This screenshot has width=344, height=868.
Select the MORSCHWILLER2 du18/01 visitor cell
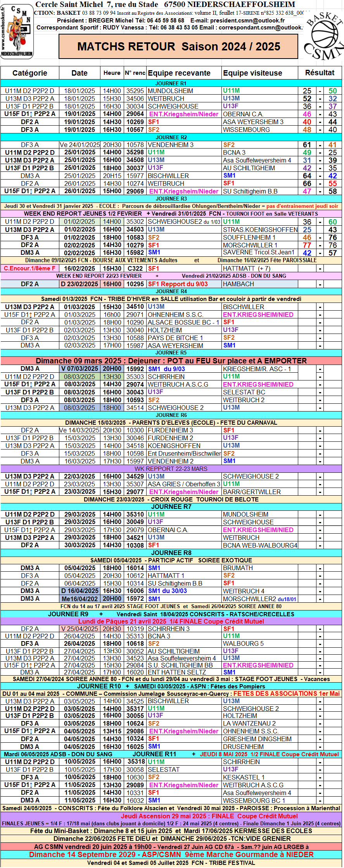coord(260,599)
